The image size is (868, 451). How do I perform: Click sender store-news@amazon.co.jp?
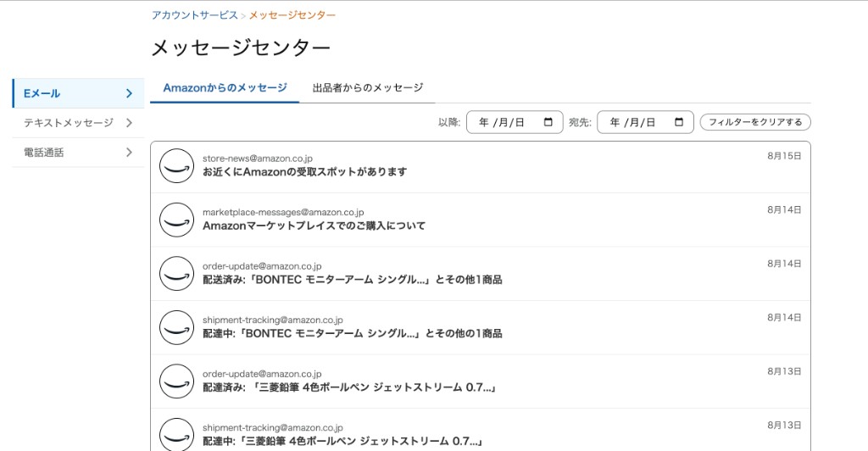click(x=258, y=159)
